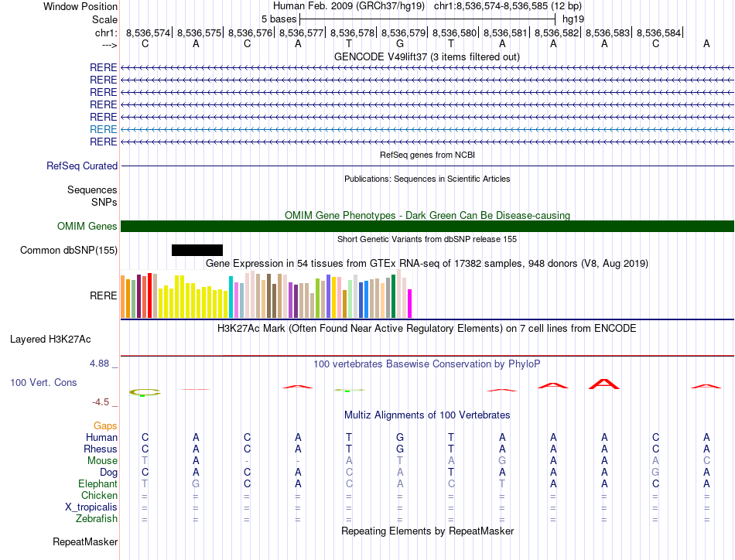Click the G in the Elephant alignment row
Image resolution: width=735 pixels, height=560 pixels.
[x=196, y=483]
